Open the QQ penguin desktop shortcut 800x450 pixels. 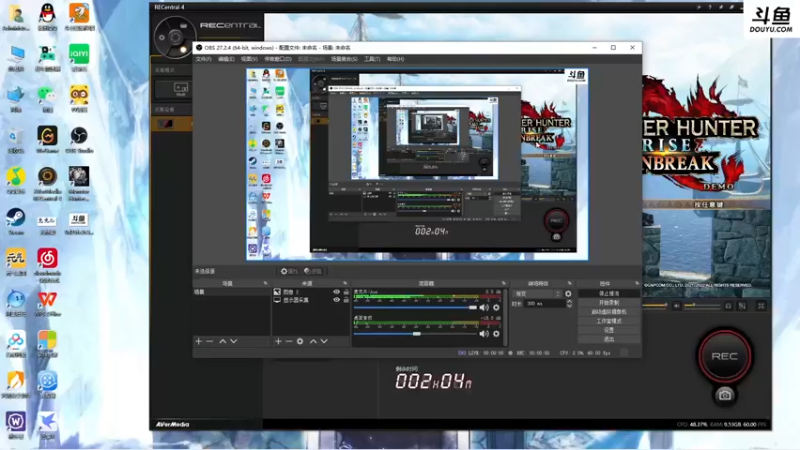[47, 16]
